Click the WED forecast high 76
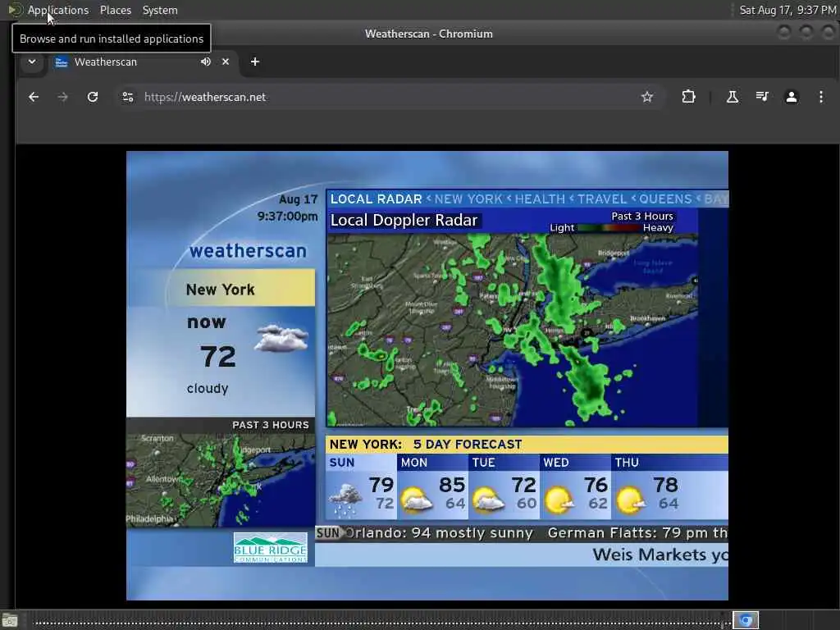840x630 pixels. tap(596, 485)
